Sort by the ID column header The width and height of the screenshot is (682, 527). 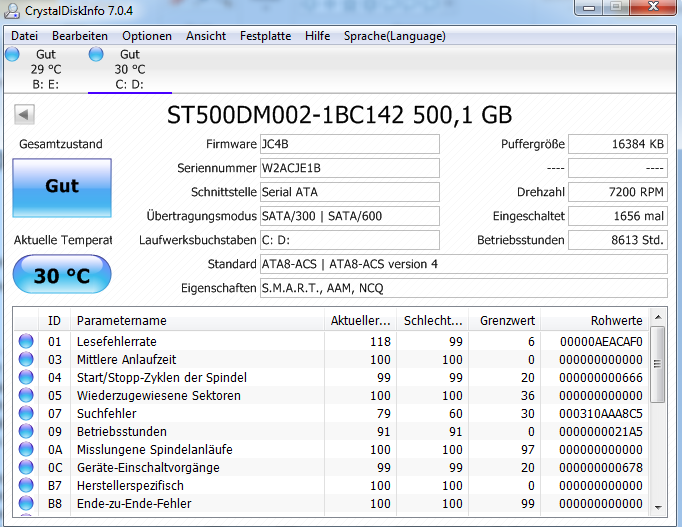click(x=54, y=320)
